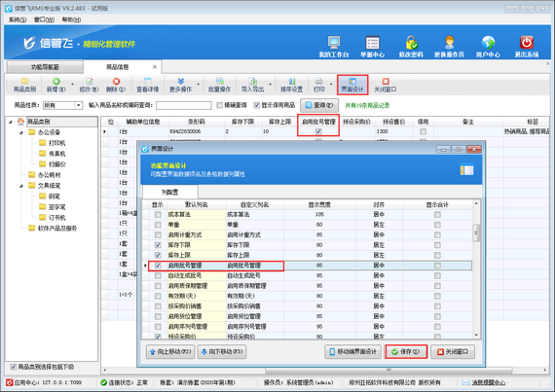Image resolution: width=555 pixels, height=392 pixels.
Task: Click 更换操作员 user icon
Action: coord(449,43)
